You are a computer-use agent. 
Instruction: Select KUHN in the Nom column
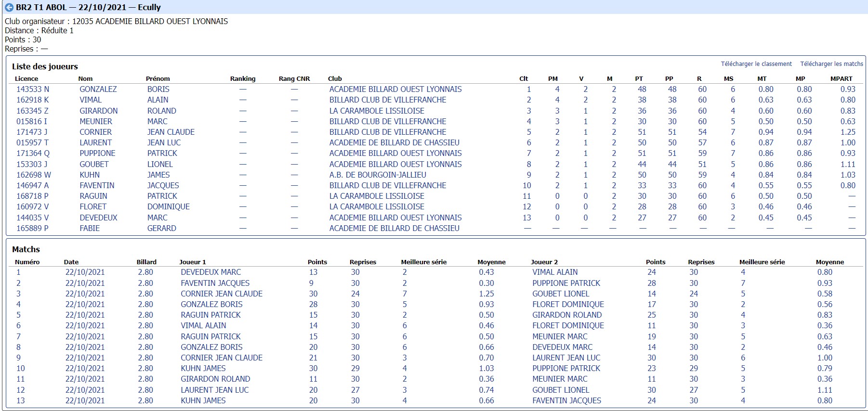point(90,175)
